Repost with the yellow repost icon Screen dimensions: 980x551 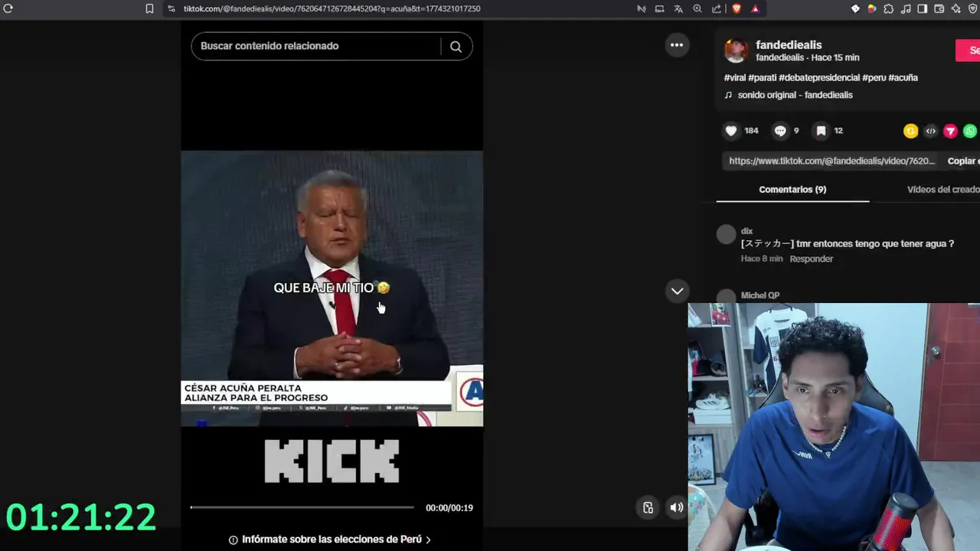click(x=910, y=131)
